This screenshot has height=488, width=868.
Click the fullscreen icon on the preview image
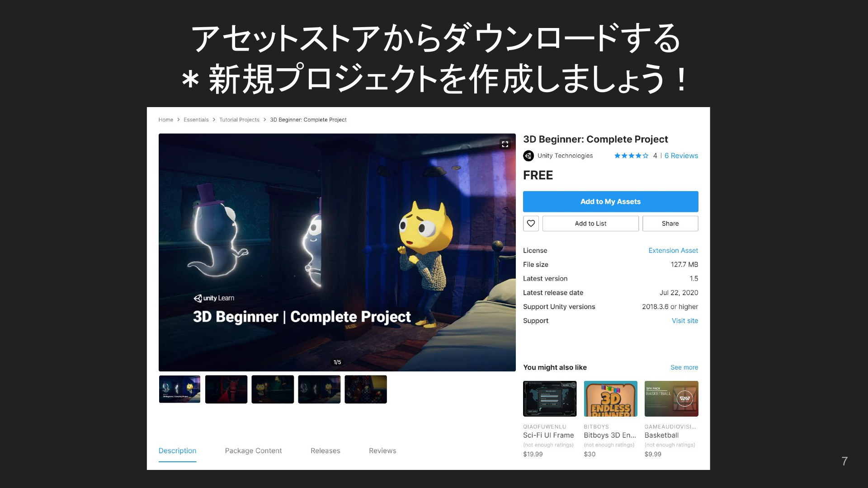505,144
